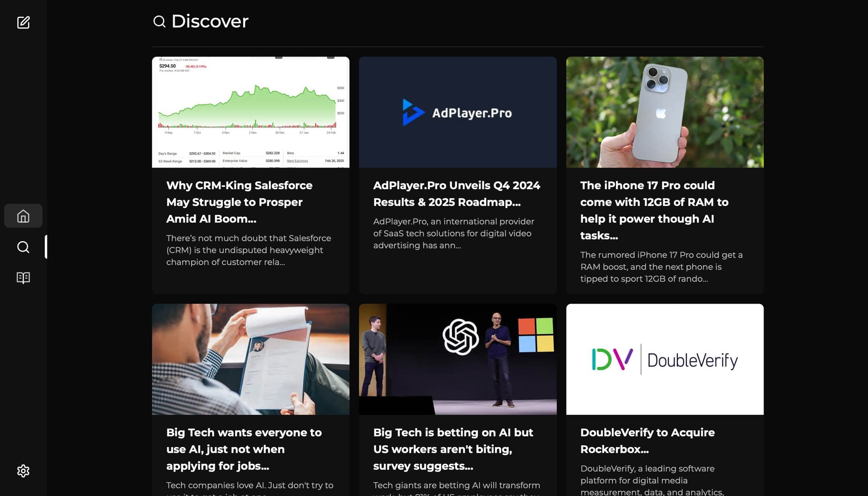
Task: Open 'Big Tech wants everyone to use AI' headline
Action: coord(244,449)
